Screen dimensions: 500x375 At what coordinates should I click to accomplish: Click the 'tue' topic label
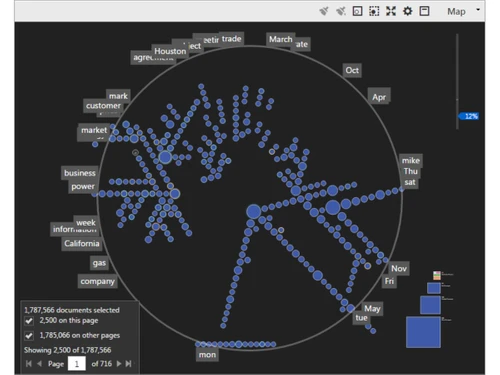click(361, 318)
